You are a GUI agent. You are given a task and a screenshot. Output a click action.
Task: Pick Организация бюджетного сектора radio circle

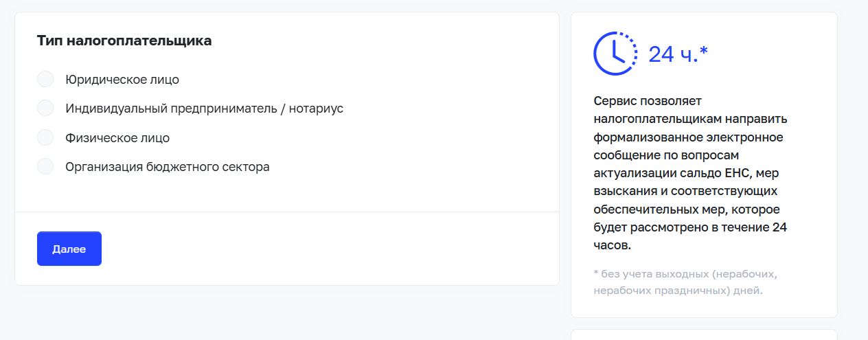(x=45, y=166)
